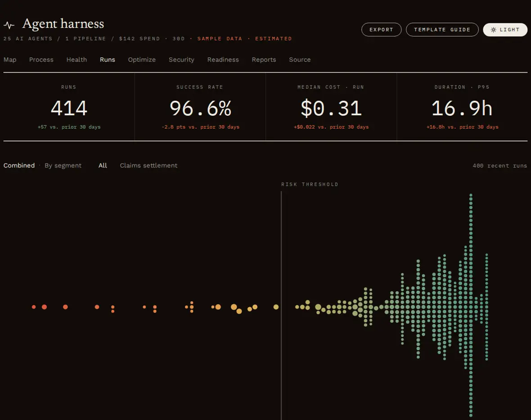This screenshot has width=531, height=420.
Task: Click the SAMPLE DATA label
Action: point(220,39)
